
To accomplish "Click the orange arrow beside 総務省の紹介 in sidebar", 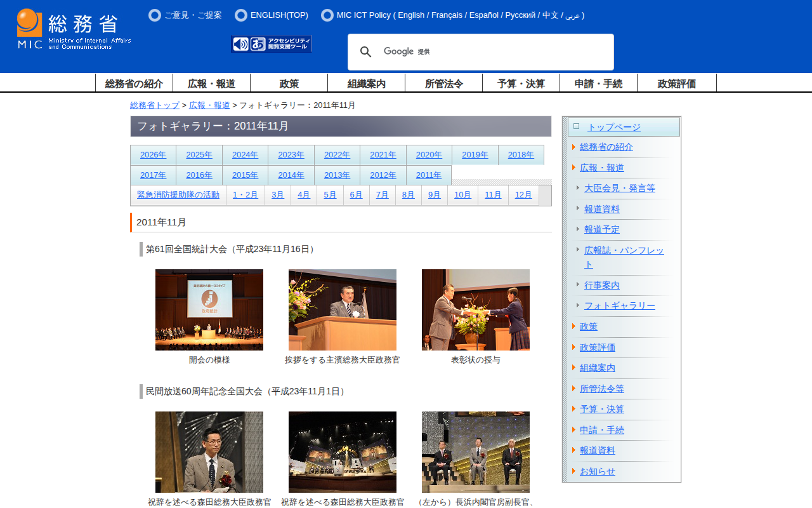I will (573, 147).
